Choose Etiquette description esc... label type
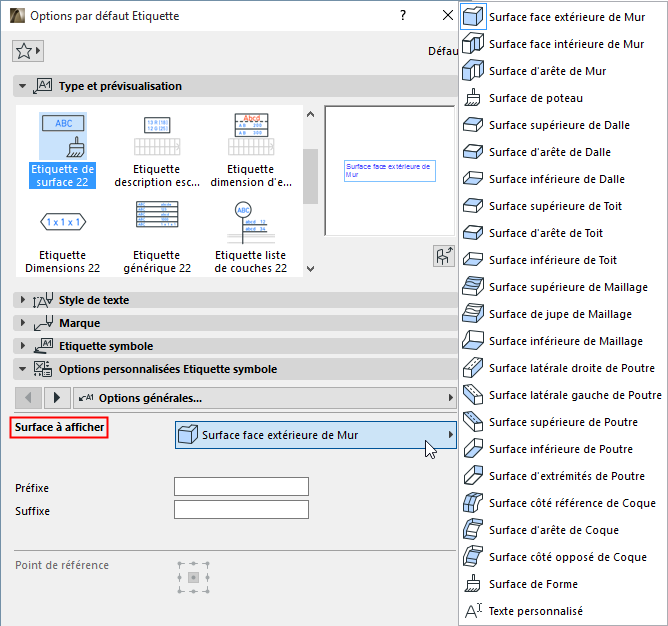This screenshot has height=626, width=668. click(x=157, y=150)
